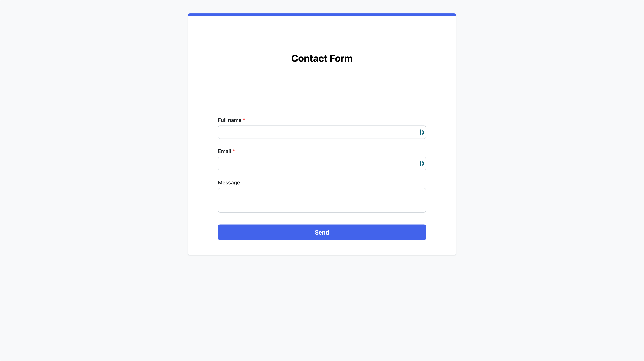Click the autofill icon in Email field

tap(422, 163)
